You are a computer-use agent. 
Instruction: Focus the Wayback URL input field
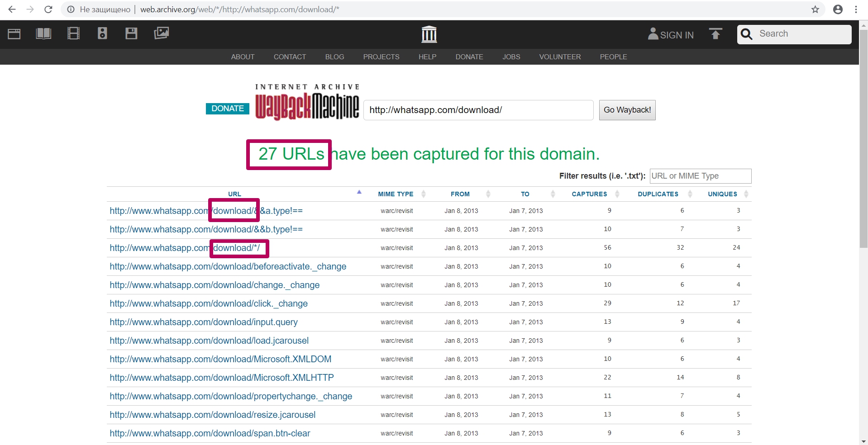click(478, 110)
